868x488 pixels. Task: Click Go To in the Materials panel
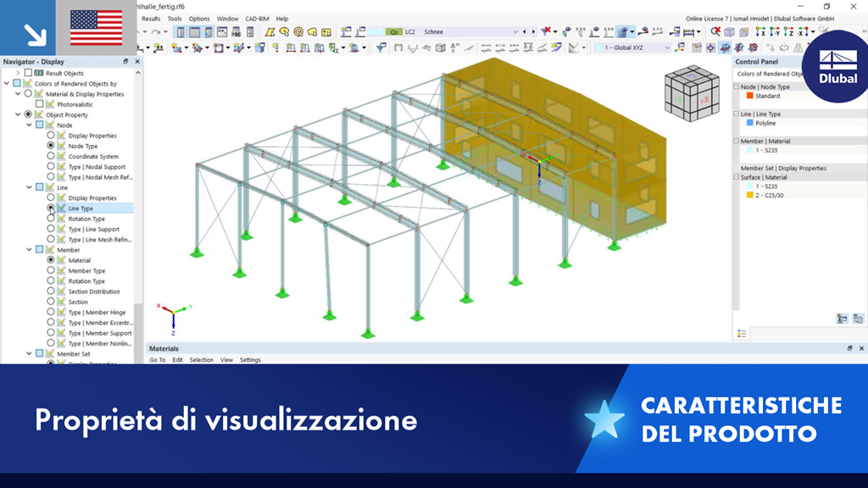tap(159, 359)
